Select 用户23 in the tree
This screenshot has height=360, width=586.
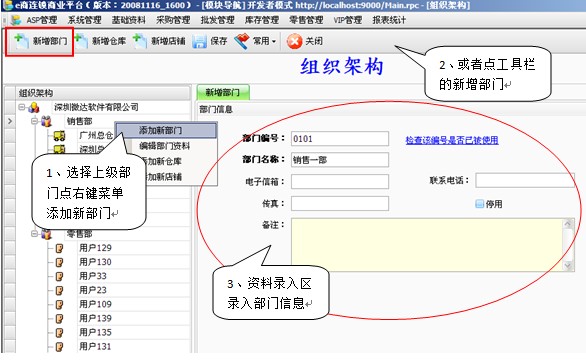[x=93, y=290]
